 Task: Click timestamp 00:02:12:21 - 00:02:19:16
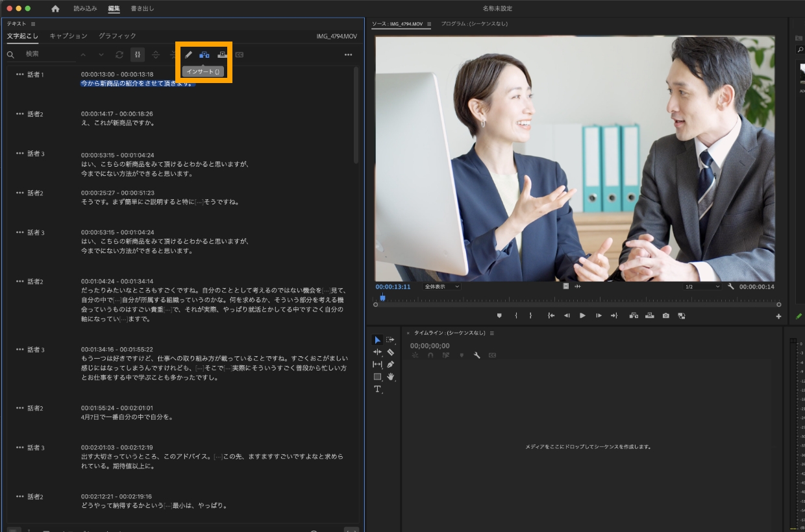(118, 497)
